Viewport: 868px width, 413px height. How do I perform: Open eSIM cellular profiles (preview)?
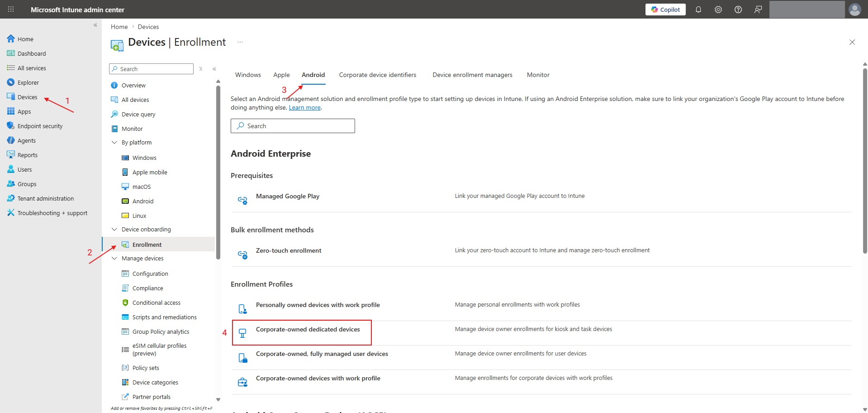pos(159,350)
